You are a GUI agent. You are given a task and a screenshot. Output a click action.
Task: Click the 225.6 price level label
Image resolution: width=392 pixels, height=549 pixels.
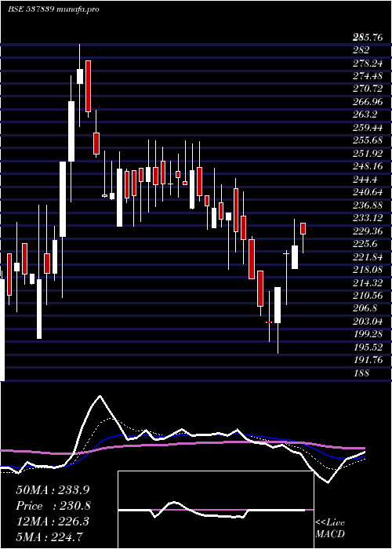tap(365, 245)
